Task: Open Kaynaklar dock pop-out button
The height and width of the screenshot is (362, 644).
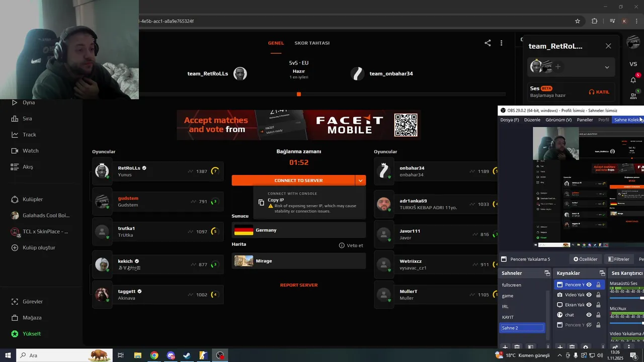Action: (602, 273)
